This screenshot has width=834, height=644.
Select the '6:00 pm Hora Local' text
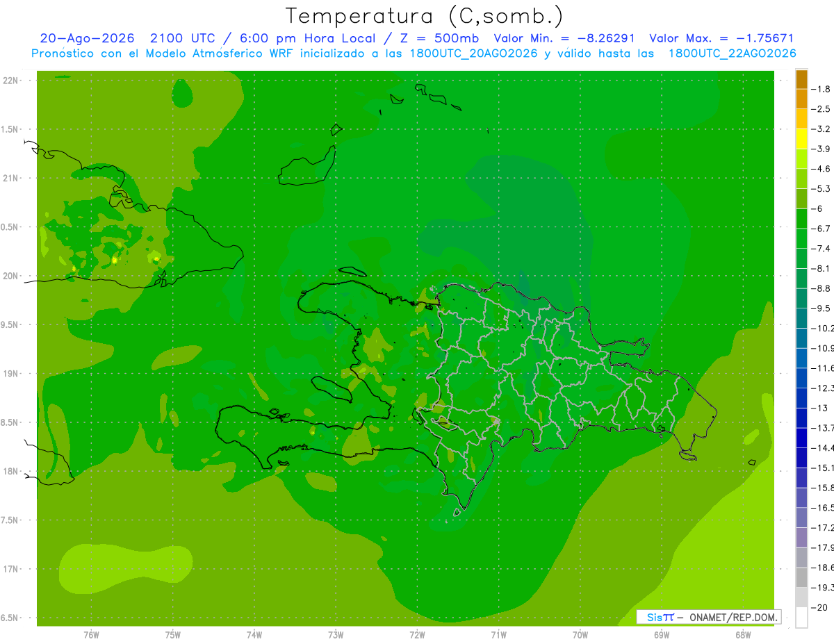[x=308, y=38]
